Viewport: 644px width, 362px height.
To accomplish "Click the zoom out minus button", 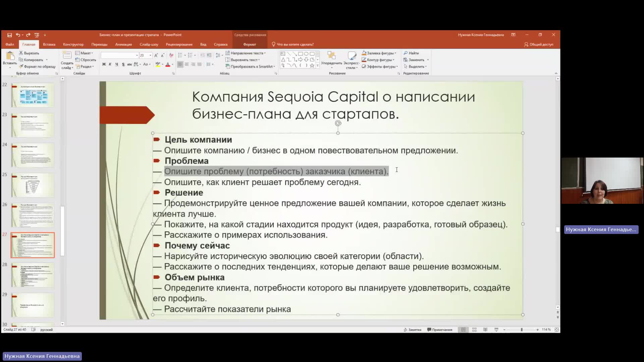I will coord(504,330).
